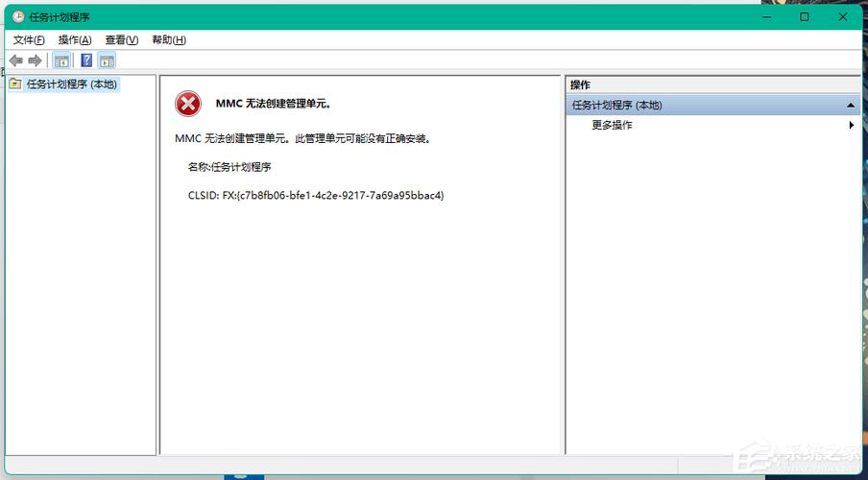The image size is (868, 480).
Task: Toggle the show/hide action pane icon
Action: pos(107,60)
